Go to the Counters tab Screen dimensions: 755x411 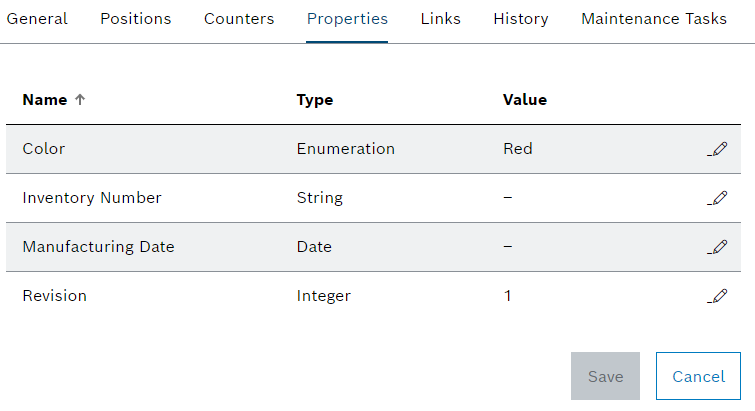[239, 19]
